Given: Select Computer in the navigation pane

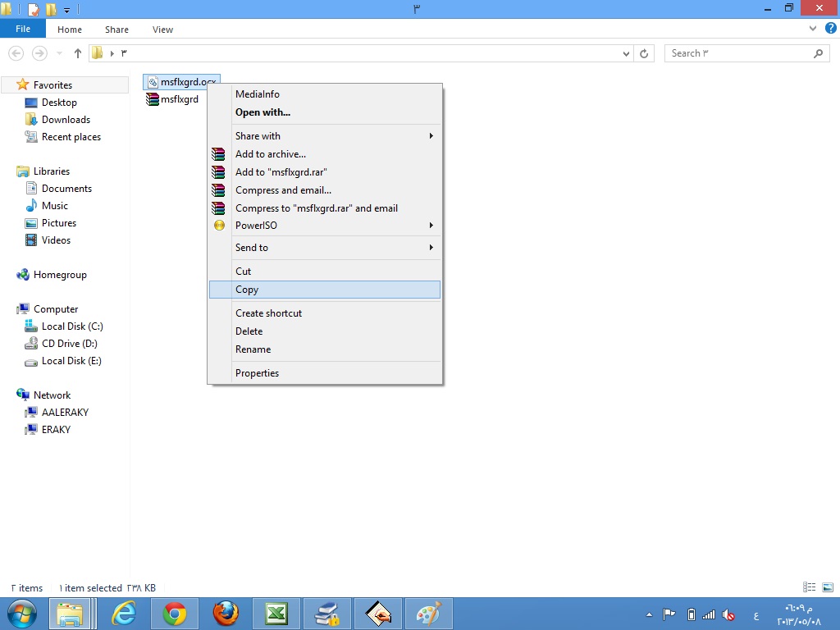Looking at the screenshot, I should click(x=55, y=309).
